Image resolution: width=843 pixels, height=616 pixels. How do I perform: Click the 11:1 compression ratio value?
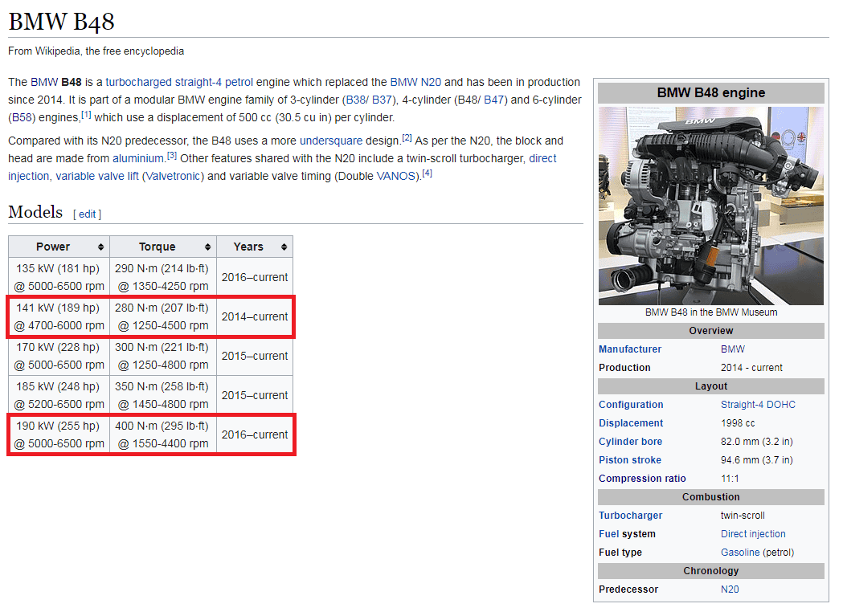(730, 479)
